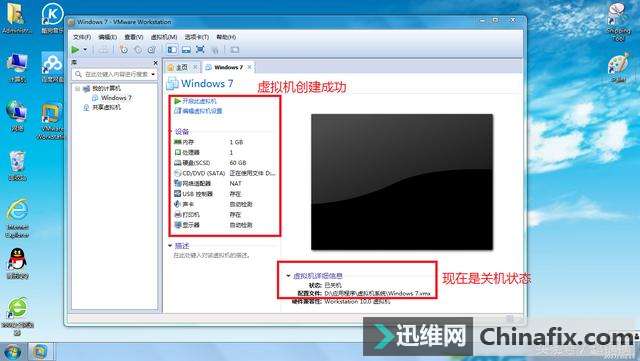Close the Windows 7 tab
The image size is (640, 361).
[x=249, y=67]
